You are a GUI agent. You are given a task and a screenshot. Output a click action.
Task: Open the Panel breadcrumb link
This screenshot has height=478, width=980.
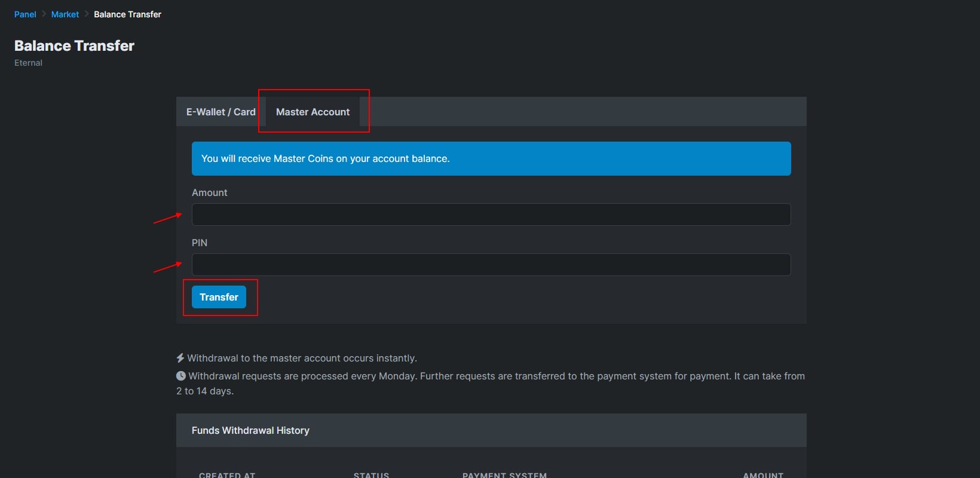pyautogui.click(x=25, y=14)
